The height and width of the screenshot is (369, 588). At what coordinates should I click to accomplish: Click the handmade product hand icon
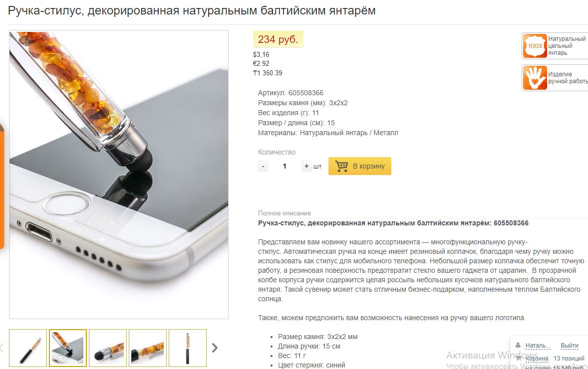[x=535, y=78]
